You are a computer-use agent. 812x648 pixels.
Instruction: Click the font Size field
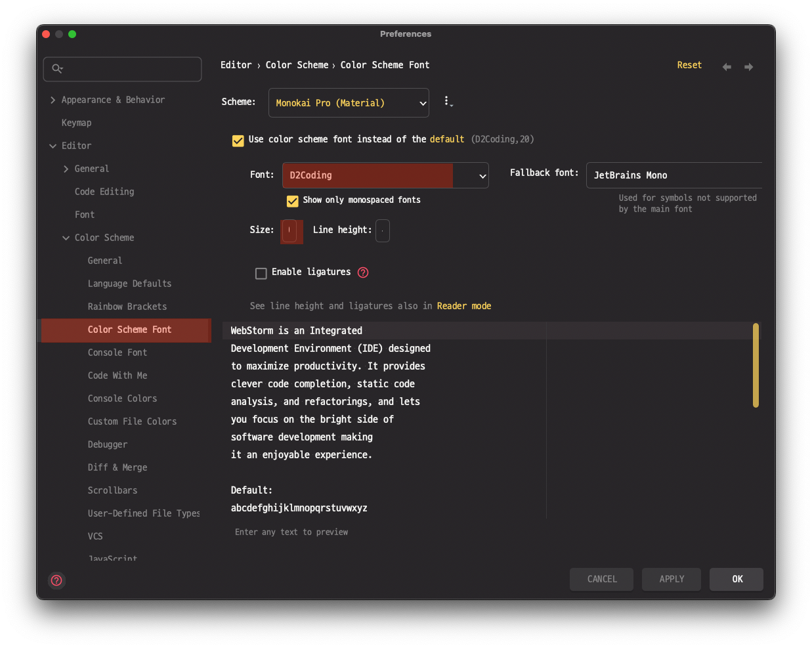(x=289, y=230)
